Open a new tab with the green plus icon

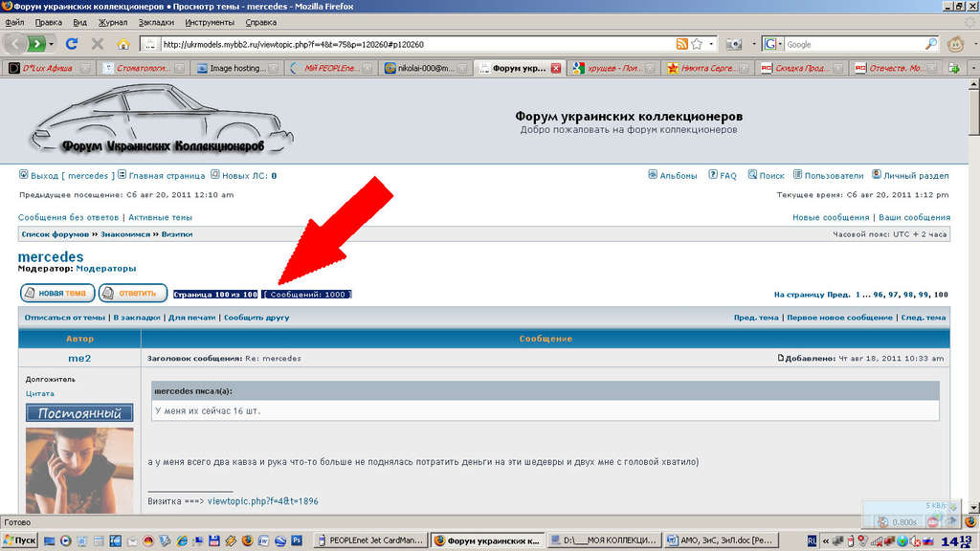[x=954, y=68]
